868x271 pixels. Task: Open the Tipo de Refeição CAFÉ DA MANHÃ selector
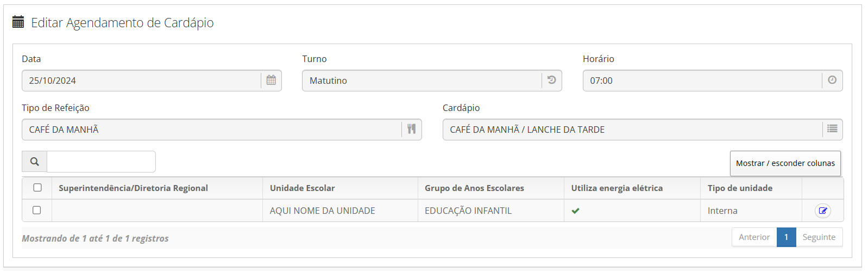[x=212, y=130]
